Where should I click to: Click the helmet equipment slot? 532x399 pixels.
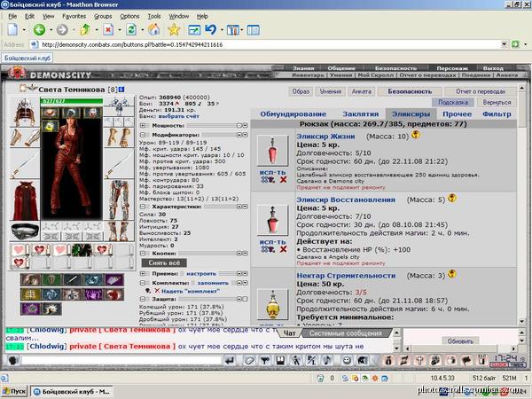(x=25, y=113)
